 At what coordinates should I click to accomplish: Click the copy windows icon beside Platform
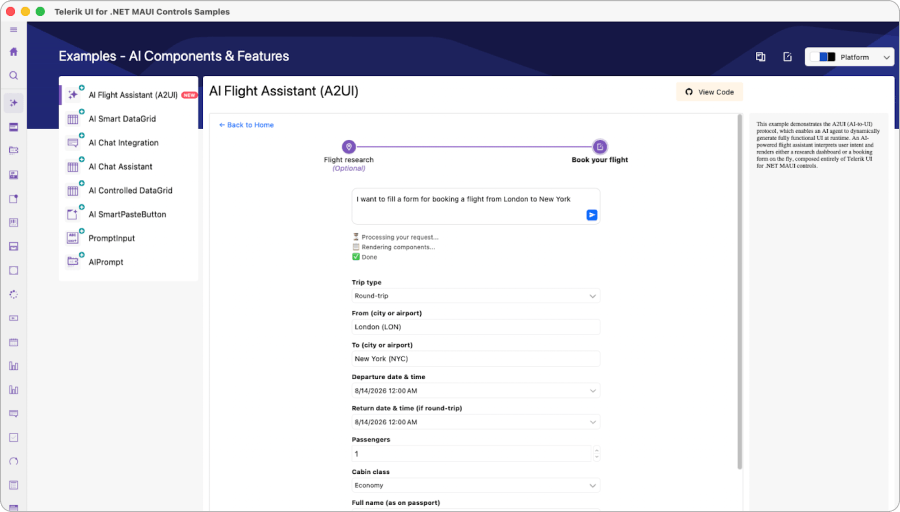point(761,57)
